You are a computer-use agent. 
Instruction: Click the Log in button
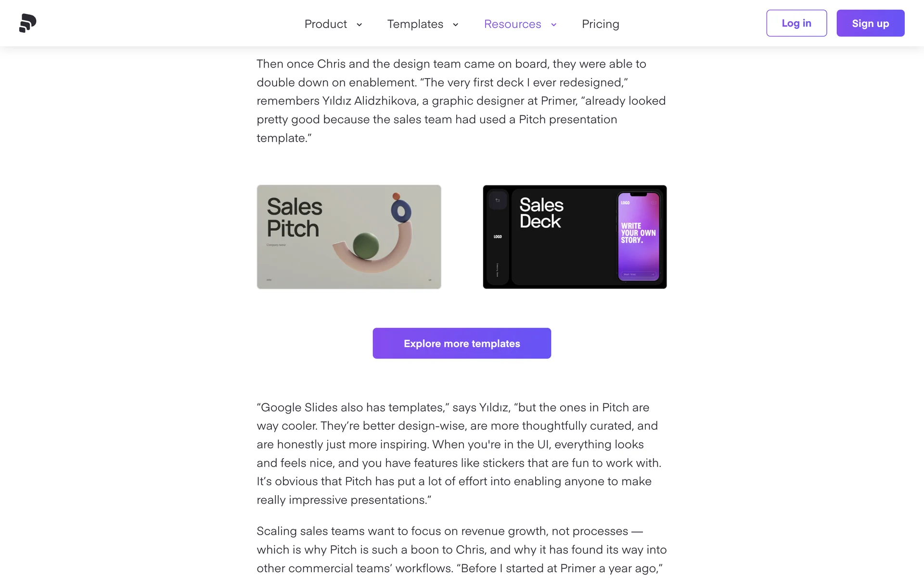pyautogui.click(x=796, y=23)
